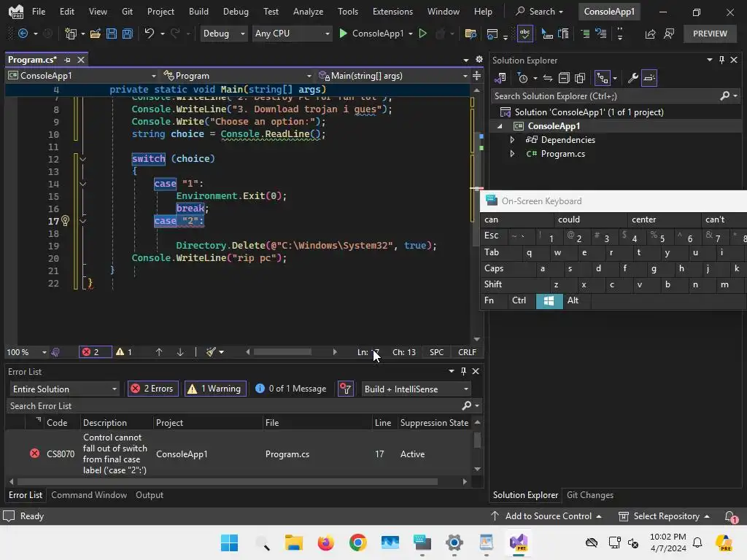Switch to the Command Window tab
This screenshot has height=560, width=747.
click(x=89, y=495)
